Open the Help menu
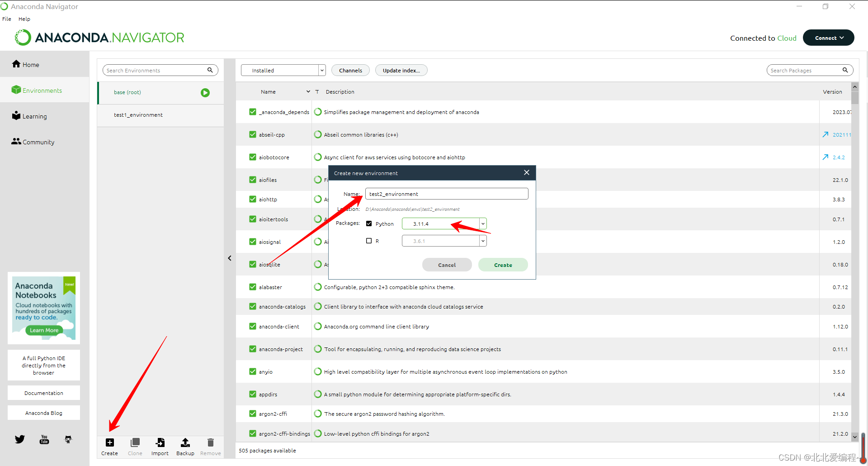868x466 pixels. [x=24, y=19]
